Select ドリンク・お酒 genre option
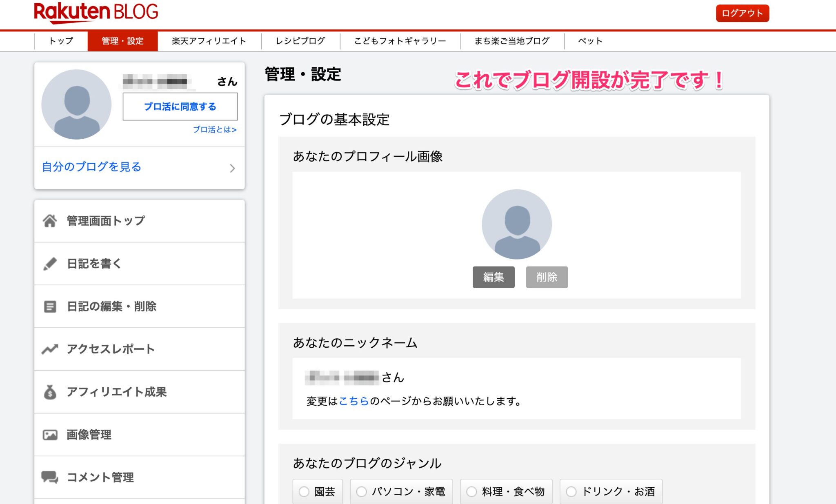Image resolution: width=836 pixels, height=504 pixels. pyautogui.click(x=570, y=492)
